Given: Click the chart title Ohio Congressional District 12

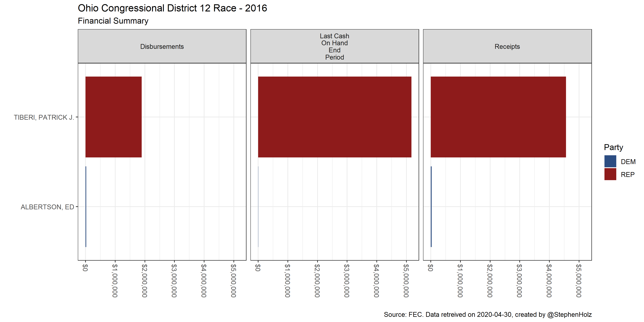Looking at the screenshot, I should click(x=172, y=8).
